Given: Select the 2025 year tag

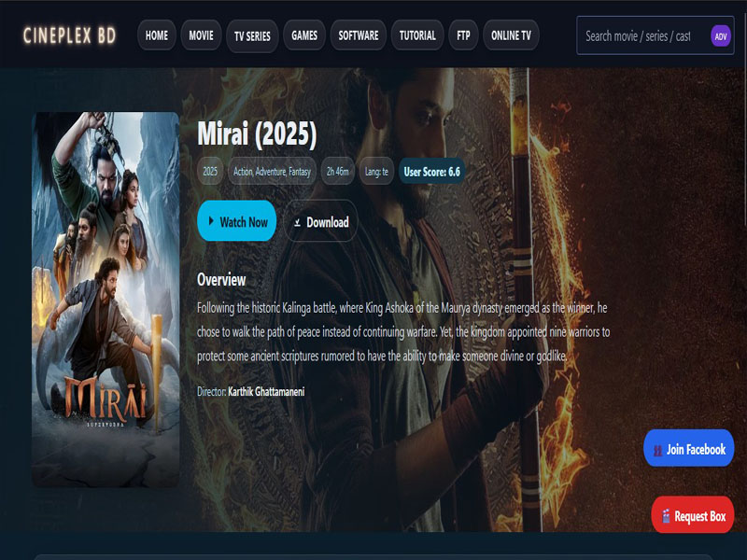Looking at the screenshot, I should (x=210, y=172).
